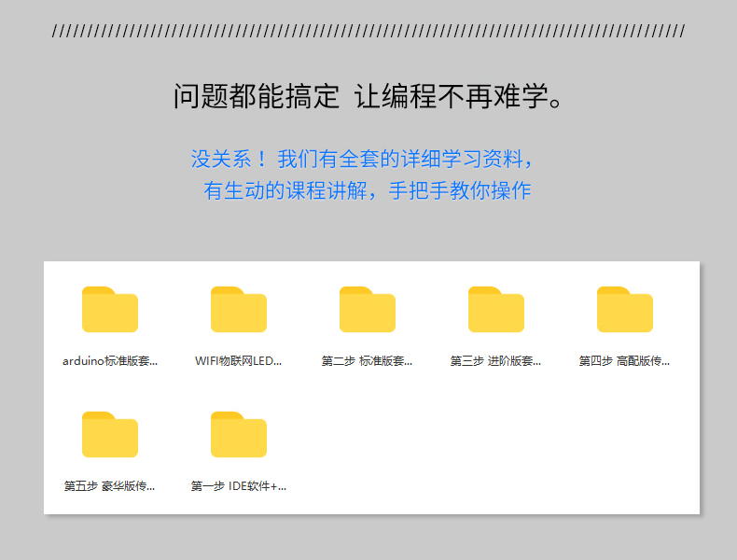The height and width of the screenshot is (560, 737).
Task: Open the 第一步 IDE软件 folder icon
Action: [239, 435]
